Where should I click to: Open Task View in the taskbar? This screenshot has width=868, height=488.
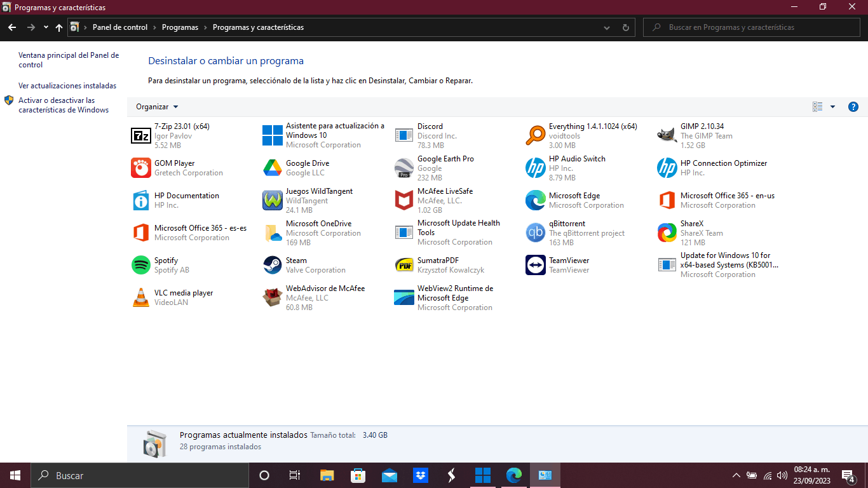295,475
